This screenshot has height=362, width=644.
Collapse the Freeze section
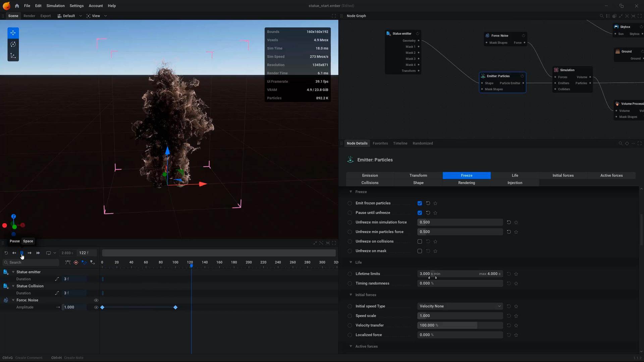tap(351, 192)
